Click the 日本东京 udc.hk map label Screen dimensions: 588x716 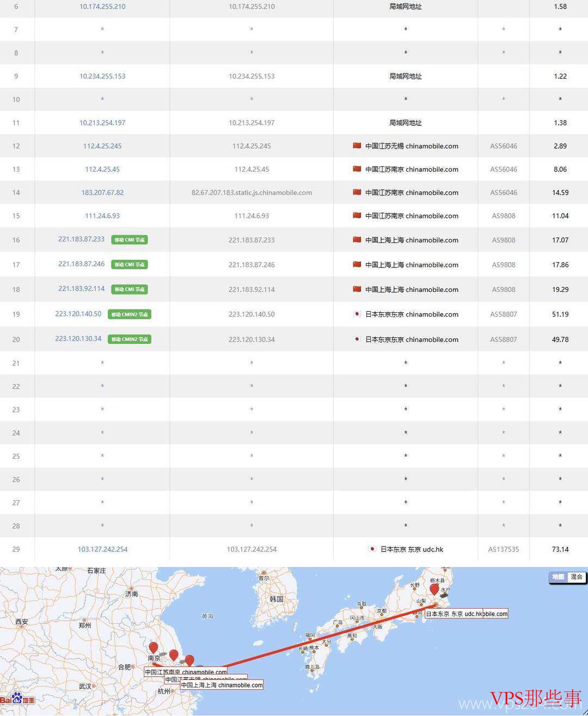(454, 614)
